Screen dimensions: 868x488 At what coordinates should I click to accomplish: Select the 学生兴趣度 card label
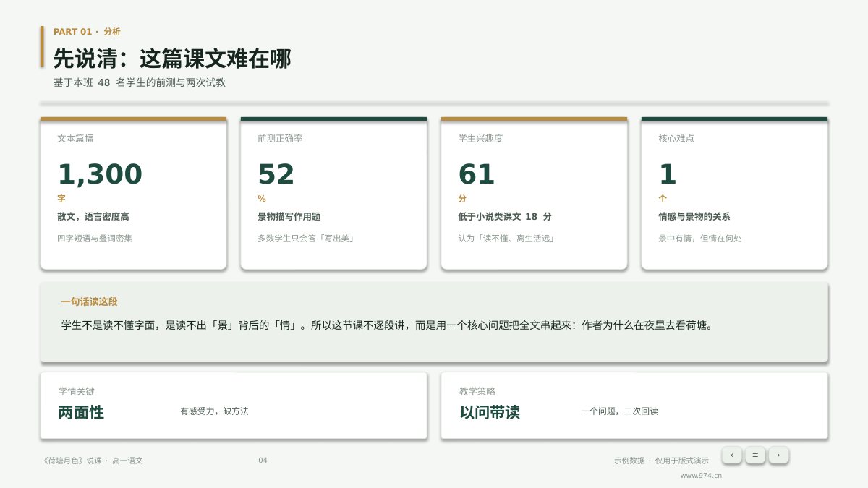(480, 138)
